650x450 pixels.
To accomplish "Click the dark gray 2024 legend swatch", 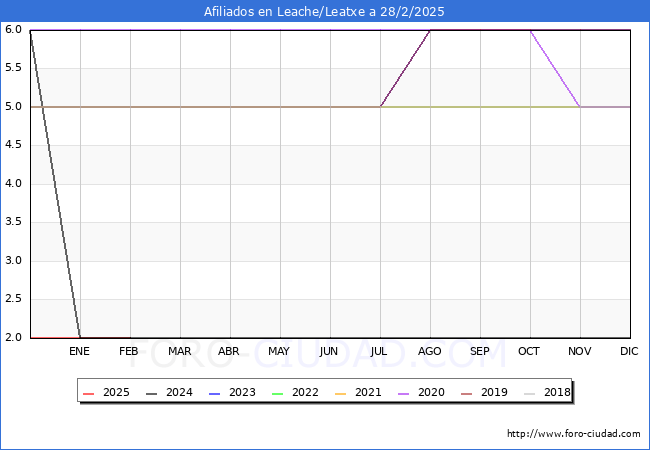I will click(x=152, y=393).
